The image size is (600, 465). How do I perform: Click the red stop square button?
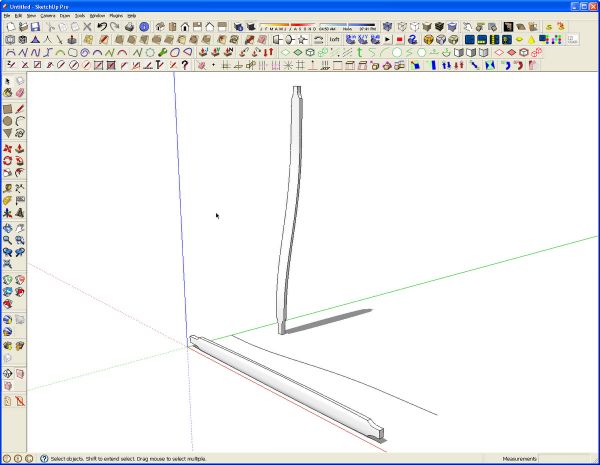point(400,39)
